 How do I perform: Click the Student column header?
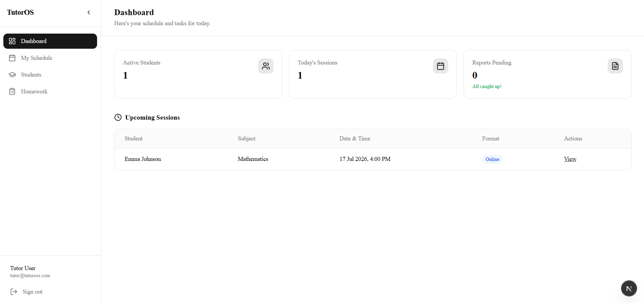pyautogui.click(x=133, y=138)
